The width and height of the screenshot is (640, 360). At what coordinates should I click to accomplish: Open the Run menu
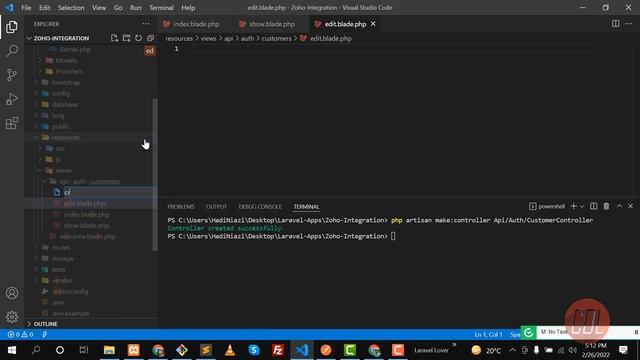[x=136, y=8]
